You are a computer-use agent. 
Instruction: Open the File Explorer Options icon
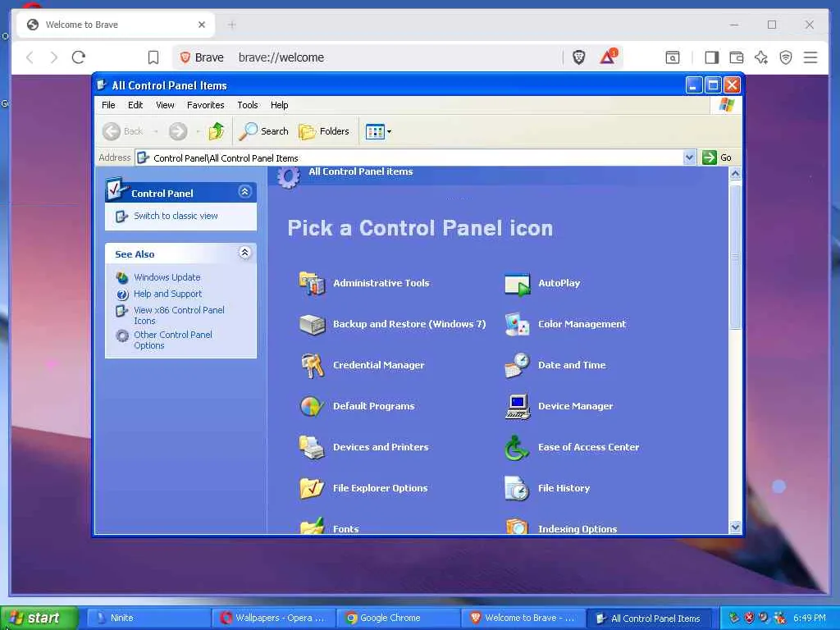[x=312, y=488]
